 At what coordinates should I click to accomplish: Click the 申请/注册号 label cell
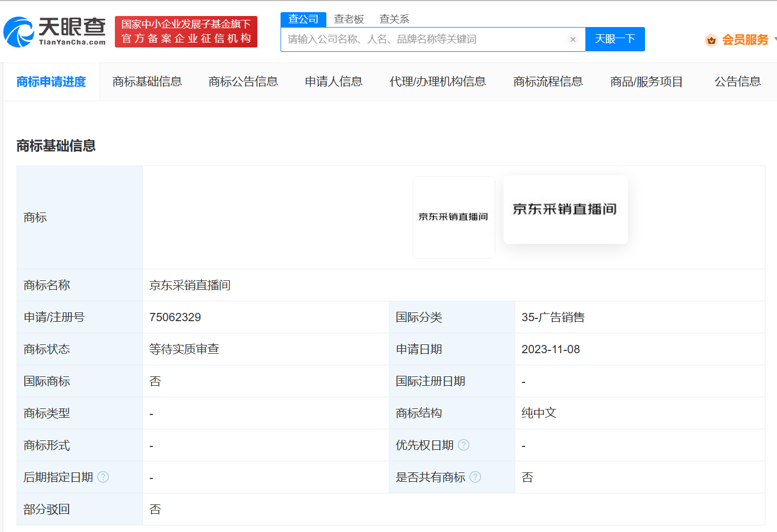point(80,317)
